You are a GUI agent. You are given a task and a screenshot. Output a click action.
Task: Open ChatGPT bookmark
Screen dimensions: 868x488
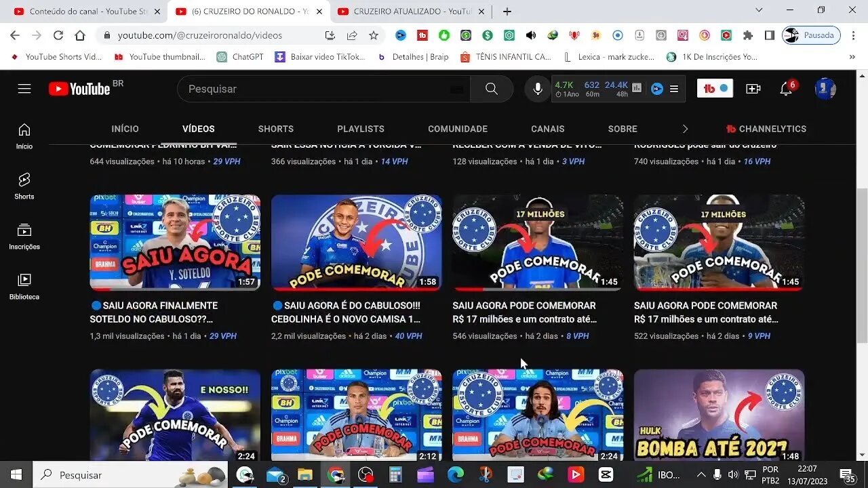(x=240, y=57)
